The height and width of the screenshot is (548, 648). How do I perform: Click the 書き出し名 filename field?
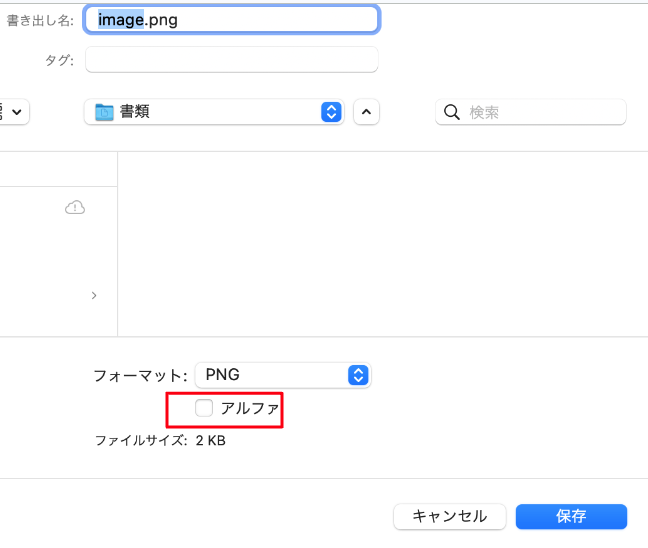(231, 19)
